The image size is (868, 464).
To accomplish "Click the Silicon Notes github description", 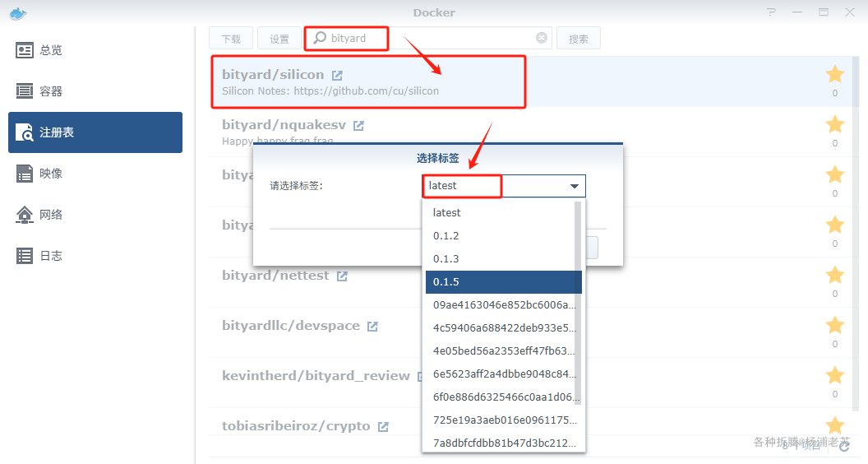I will 330,91.
